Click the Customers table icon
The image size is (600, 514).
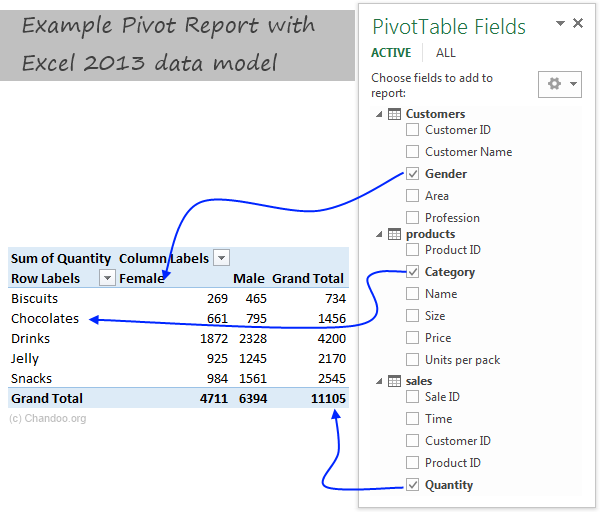(394, 114)
